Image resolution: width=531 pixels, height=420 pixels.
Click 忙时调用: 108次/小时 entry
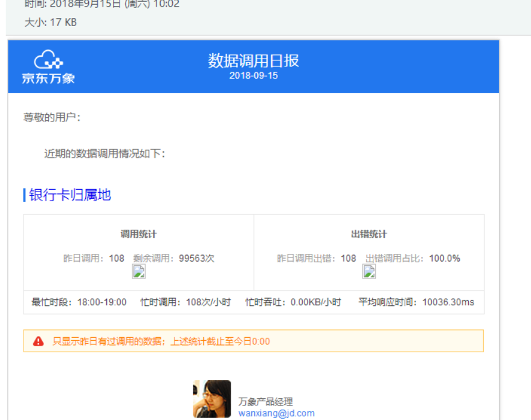[185, 302]
